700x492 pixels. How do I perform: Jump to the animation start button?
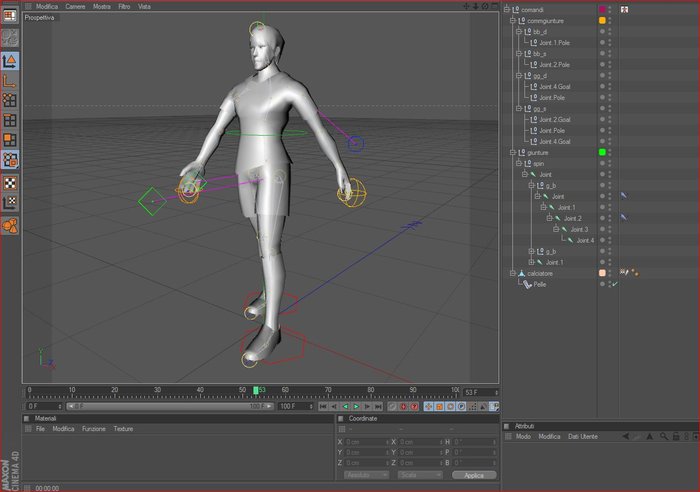point(323,406)
